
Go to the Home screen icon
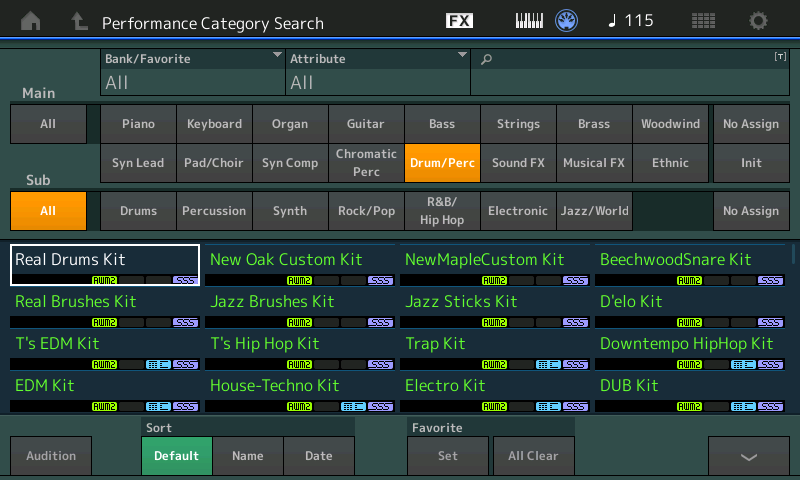pyautogui.click(x=31, y=21)
